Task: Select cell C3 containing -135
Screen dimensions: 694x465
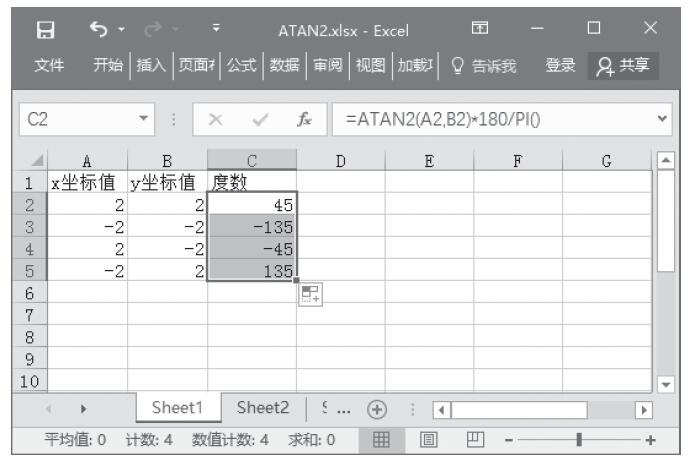Action: [x=252, y=227]
